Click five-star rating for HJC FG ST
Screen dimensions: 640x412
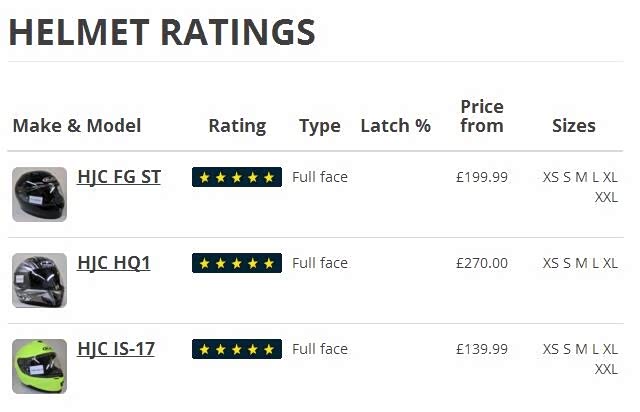(x=237, y=177)
